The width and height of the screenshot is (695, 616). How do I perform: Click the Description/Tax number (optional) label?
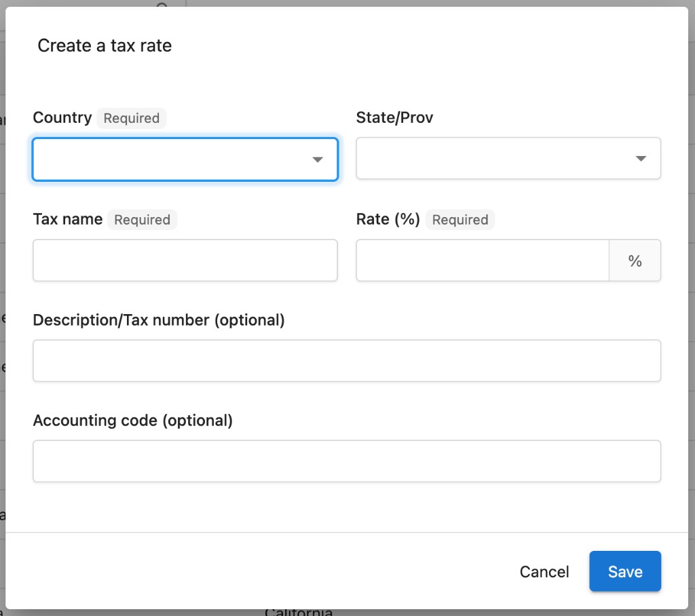(x=159, y=320)
